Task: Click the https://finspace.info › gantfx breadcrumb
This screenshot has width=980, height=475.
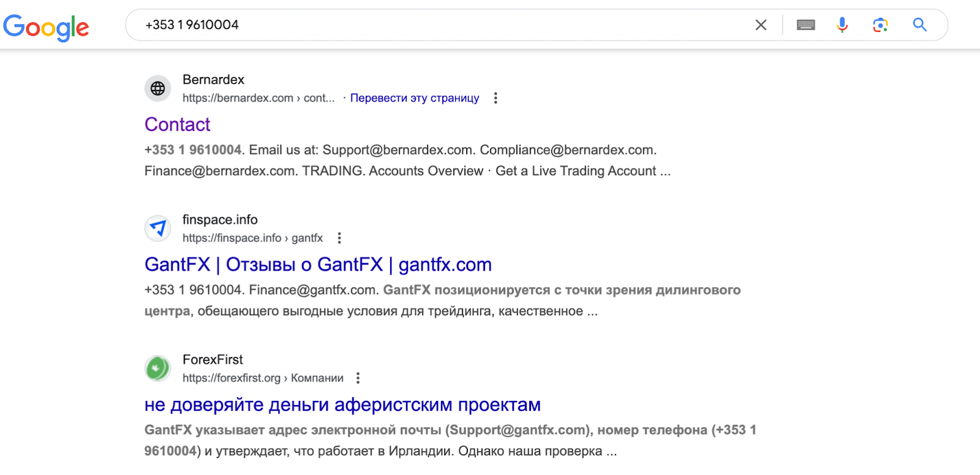Action: pos(252,238)
